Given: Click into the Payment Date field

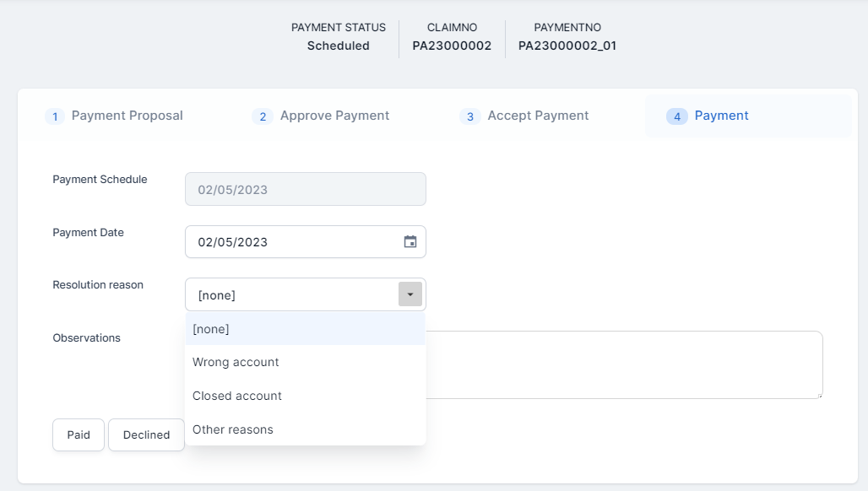Looking at the screenshot, I should (291, 242).
